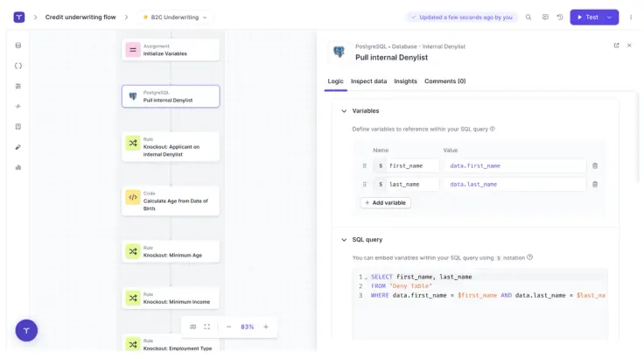
Task: Edit the data.first_name value field
Action: [515, 165]
